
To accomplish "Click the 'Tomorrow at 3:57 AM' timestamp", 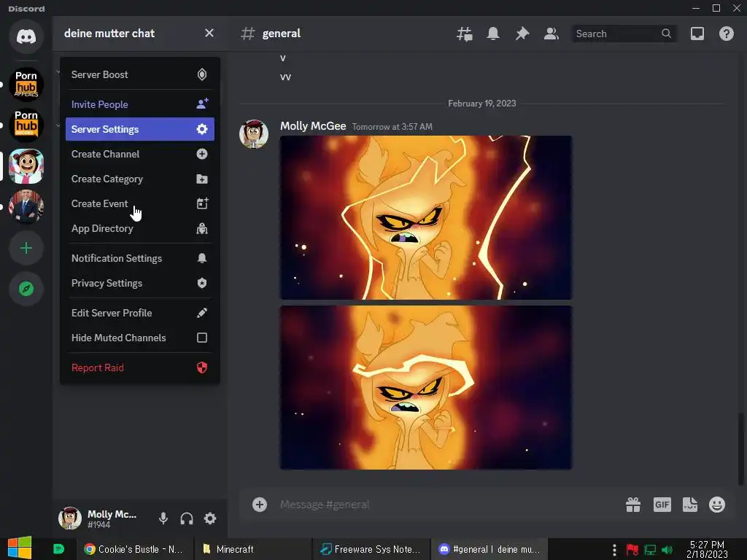I will point(392,127).
